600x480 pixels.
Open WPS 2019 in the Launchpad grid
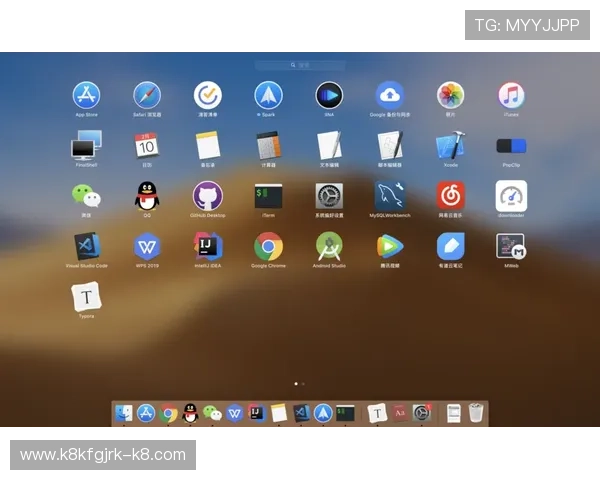[147, 246]
